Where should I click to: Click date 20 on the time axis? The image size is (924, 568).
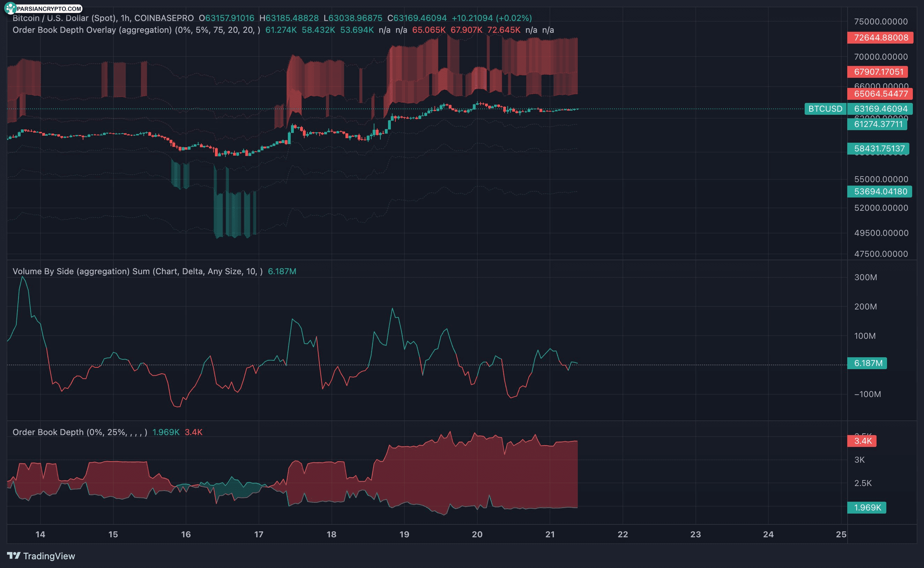pos(477,535)
